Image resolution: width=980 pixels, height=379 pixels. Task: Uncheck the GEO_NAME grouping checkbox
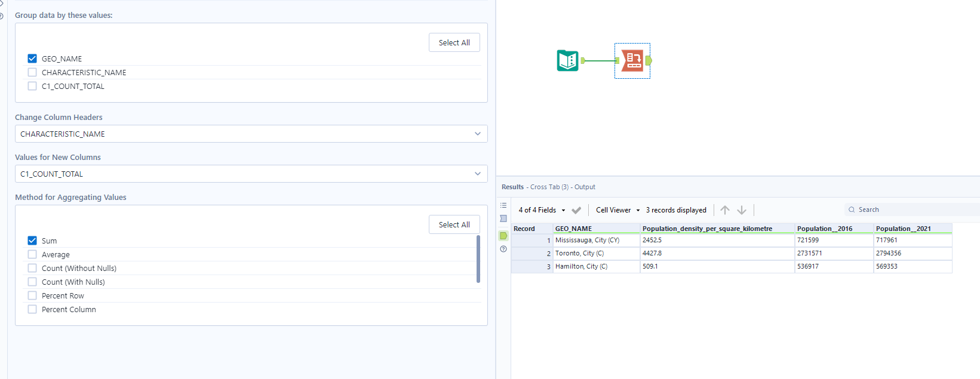click(x=32, y=58)
